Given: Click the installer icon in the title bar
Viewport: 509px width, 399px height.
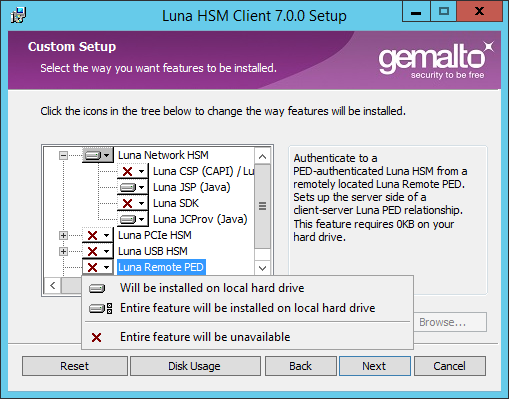Looking at the screenshot, I should (x=18, y=16).
